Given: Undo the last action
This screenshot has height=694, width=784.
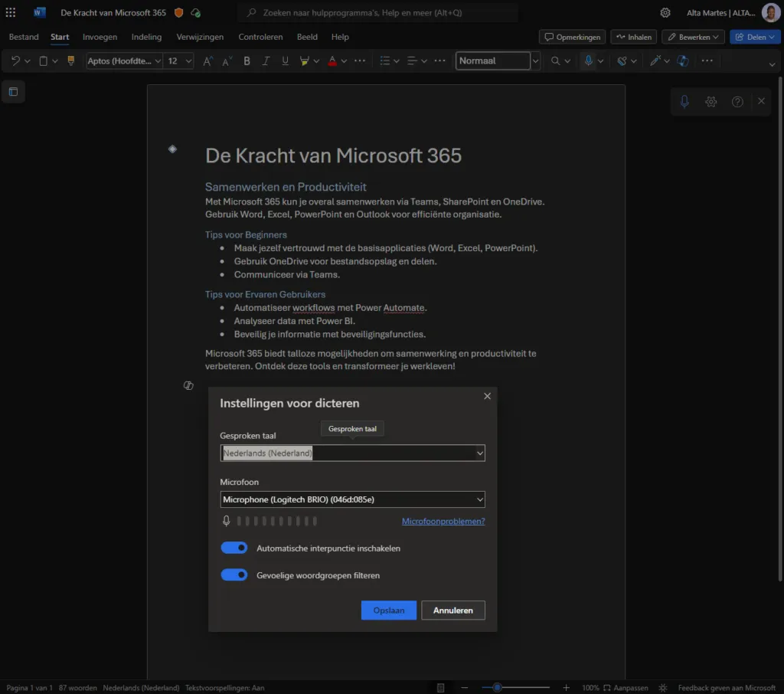Looking at the screenshot, I should tap(14, 61).
